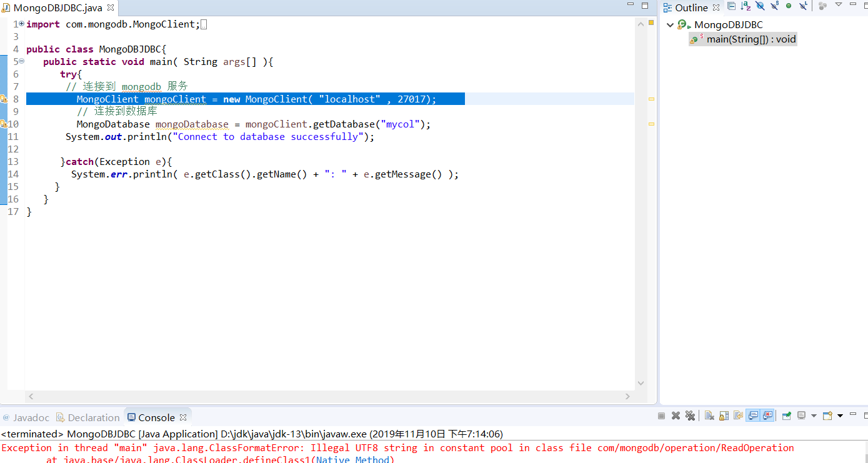The height and width of the screenshot is (463, 868).
Task: Select main(String[]) method in Outline
Action: (x=742, y=39)
